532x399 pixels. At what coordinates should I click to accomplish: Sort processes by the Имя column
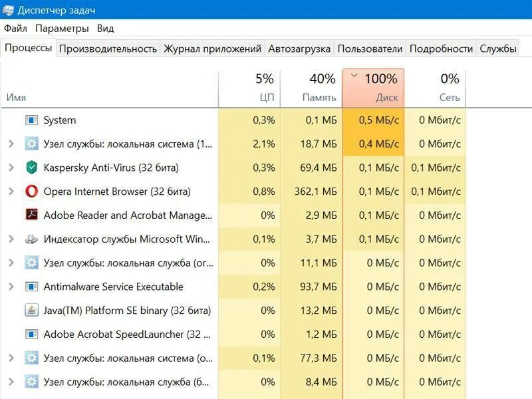[x=17, y=97]
